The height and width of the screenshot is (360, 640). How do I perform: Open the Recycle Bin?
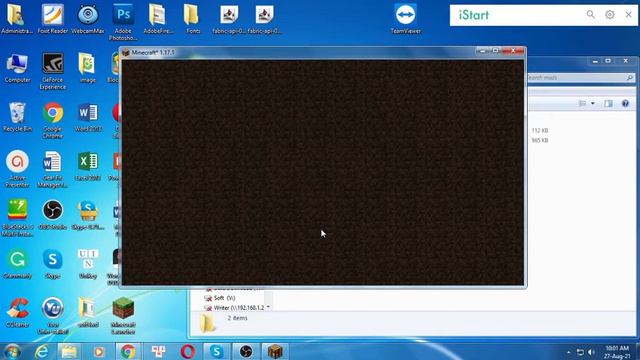coord(17,117)
